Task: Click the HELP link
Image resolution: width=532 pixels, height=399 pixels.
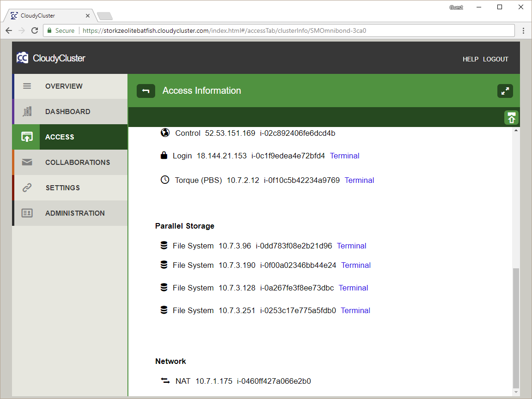Action: tap(471, 60)
